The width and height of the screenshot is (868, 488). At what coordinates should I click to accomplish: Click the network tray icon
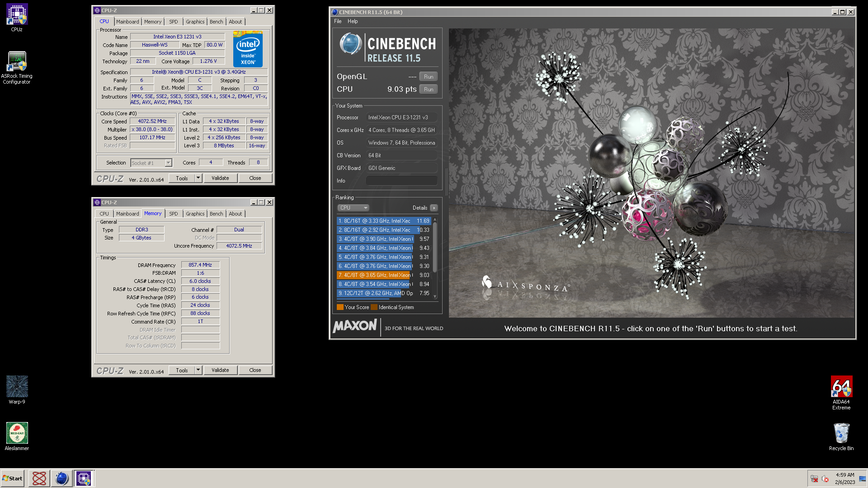(x=814, y=479)
